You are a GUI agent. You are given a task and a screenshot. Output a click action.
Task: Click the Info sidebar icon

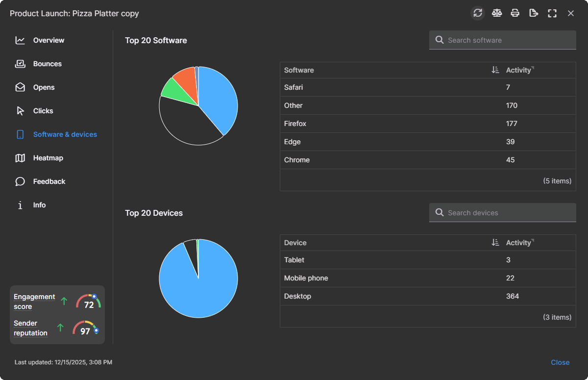pyautogui.click(x=20, y=205)
